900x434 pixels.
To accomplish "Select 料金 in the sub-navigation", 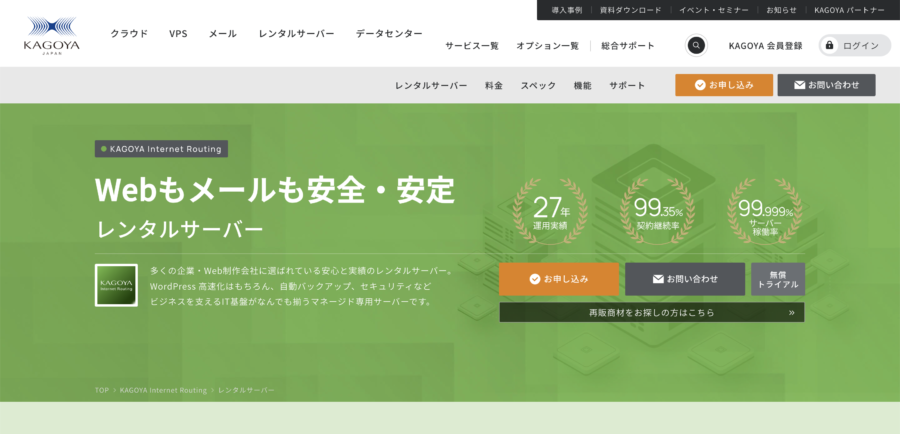I will pos(494,86).
